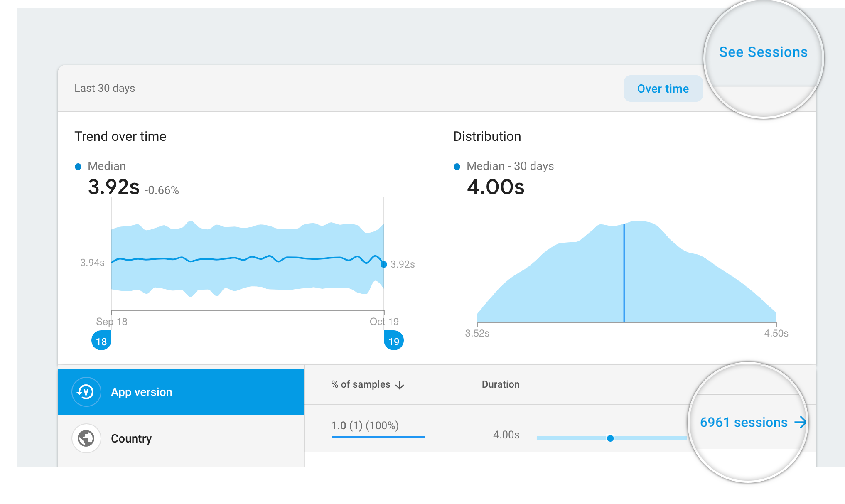Click the Median - 30 days legend dot
This screenshot has width=845, height=504.
(457, 167)
